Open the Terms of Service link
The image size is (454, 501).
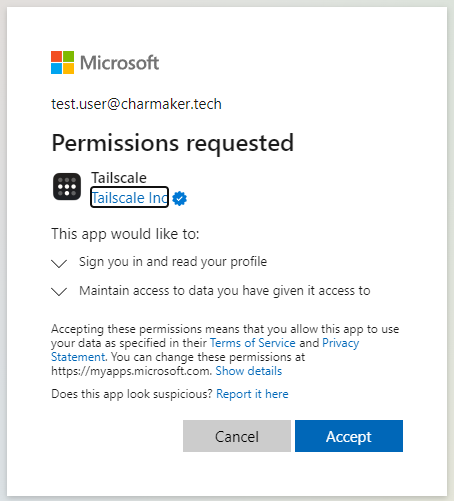[x=253, y=343]
